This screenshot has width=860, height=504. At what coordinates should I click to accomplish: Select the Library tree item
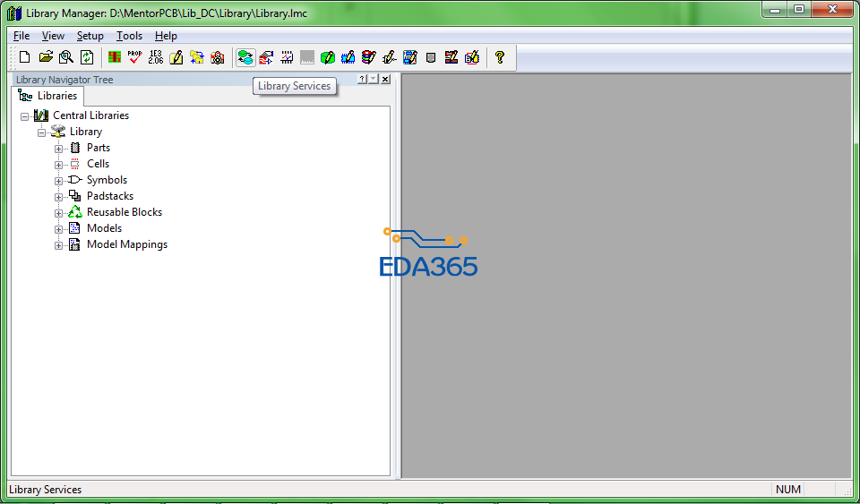(86, 132)
